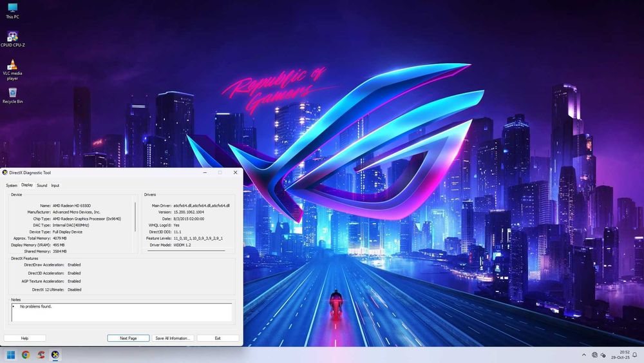Click driver date 8/3/2015 02:00:00

(x=189, y=219)
